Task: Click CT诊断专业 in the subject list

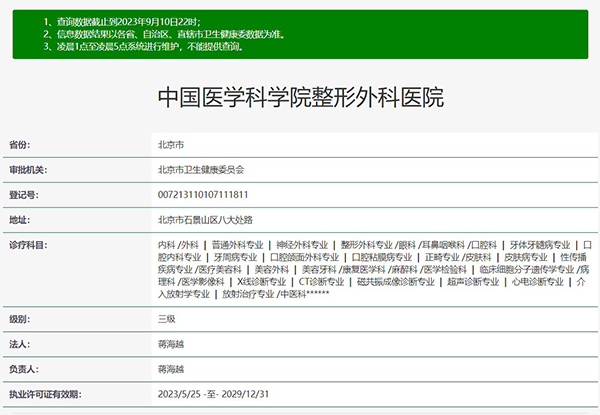Action: (x=321, y=282)
